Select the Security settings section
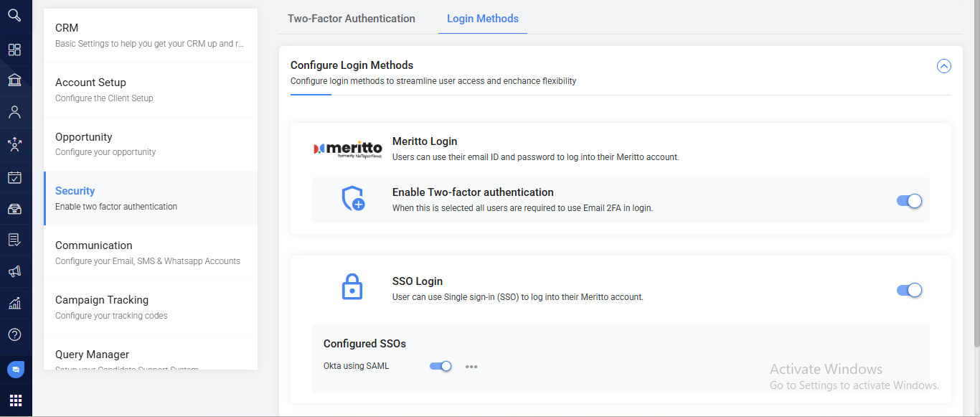The width and height of the screenshot is (980, 417). 151,199
